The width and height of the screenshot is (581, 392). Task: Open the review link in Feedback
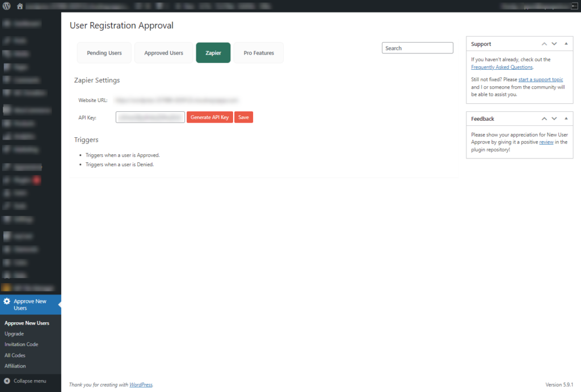coord(546,142)
